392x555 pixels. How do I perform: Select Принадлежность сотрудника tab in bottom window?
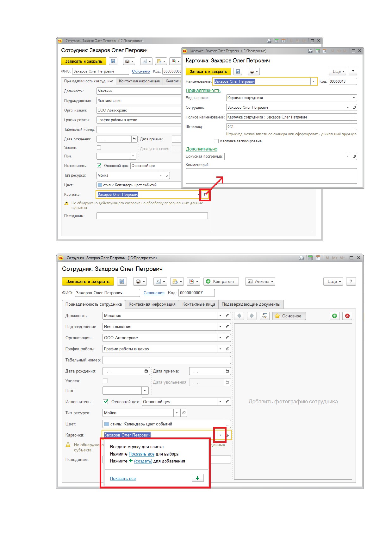point(94,304)
